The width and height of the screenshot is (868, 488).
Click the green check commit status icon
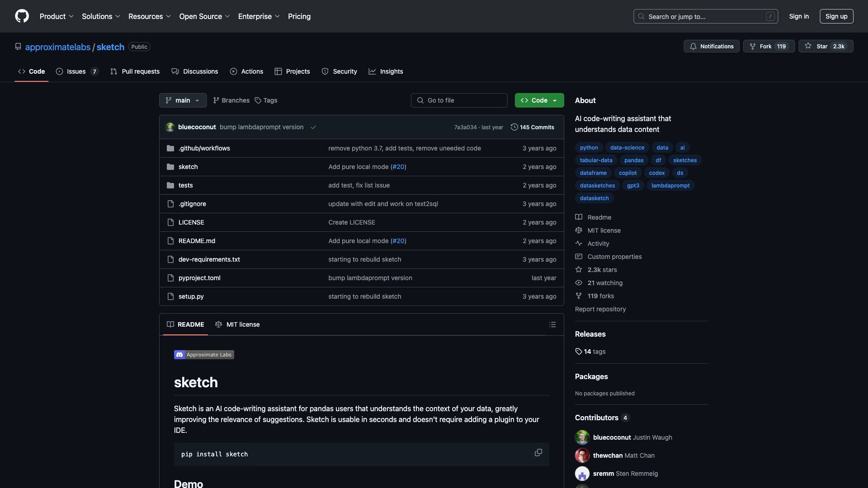[313, 127]
